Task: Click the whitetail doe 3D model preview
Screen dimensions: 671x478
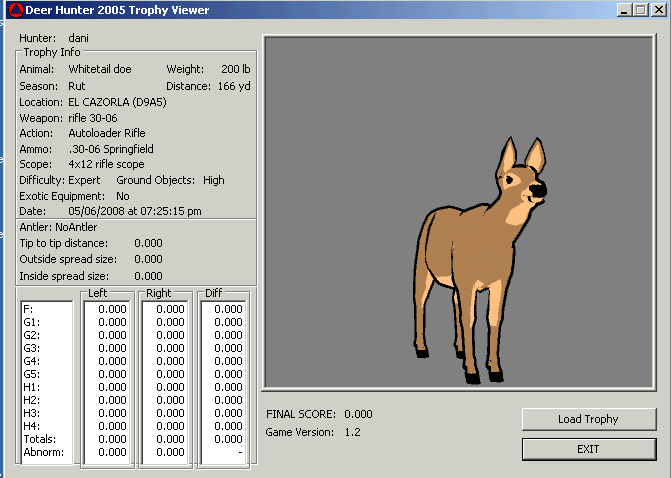Action: pyautogui.click(x=479, y=260)
